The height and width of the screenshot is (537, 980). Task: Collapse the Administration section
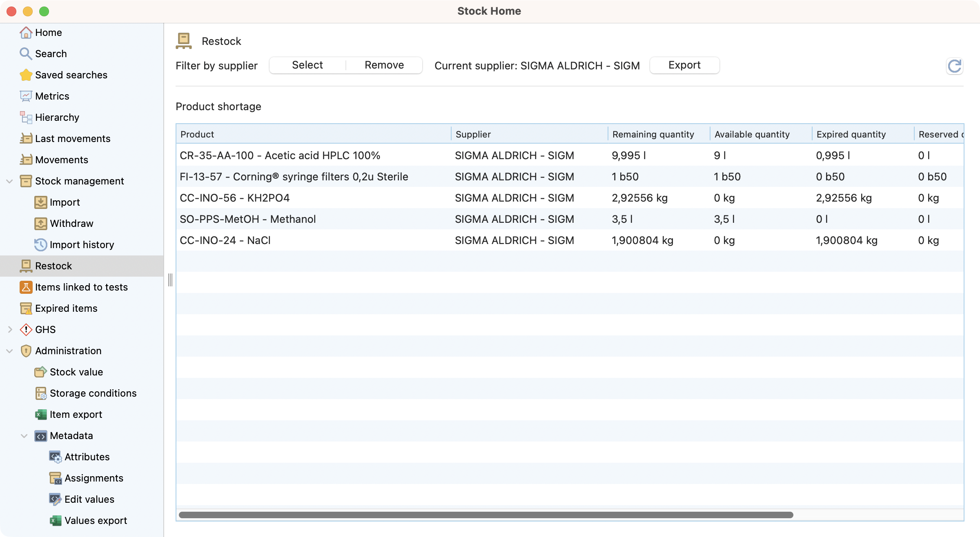10,351
